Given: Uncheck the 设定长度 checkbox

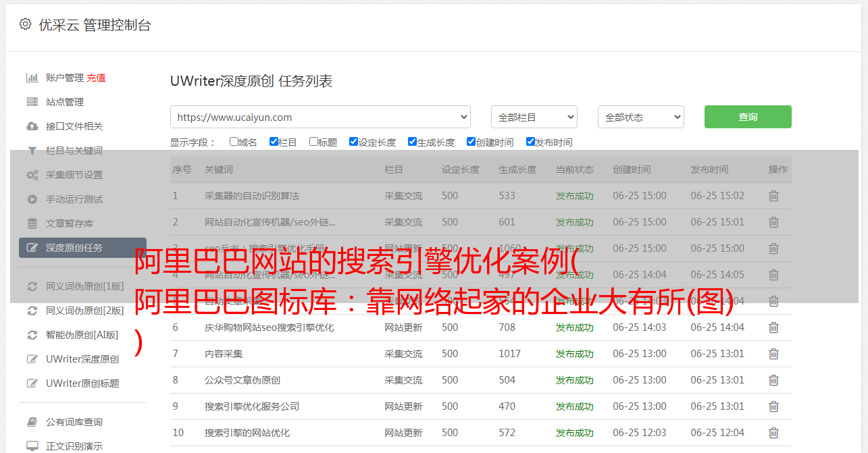Looking at the screenshot, I should 353,142.
